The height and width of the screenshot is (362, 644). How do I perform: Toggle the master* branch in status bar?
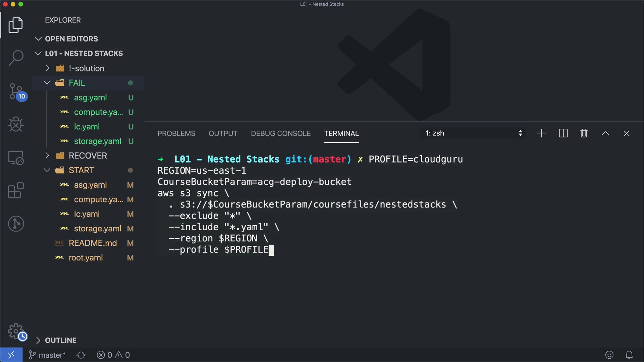coord(47,355)
